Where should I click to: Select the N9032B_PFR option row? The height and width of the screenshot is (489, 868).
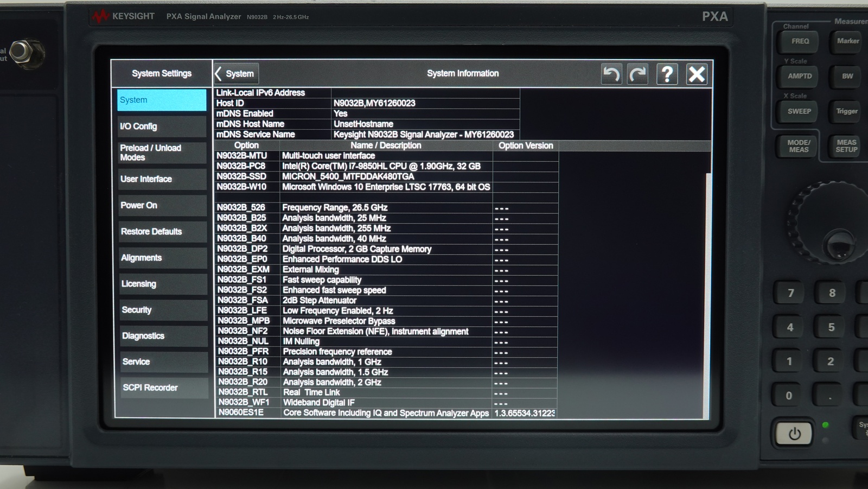386,352
